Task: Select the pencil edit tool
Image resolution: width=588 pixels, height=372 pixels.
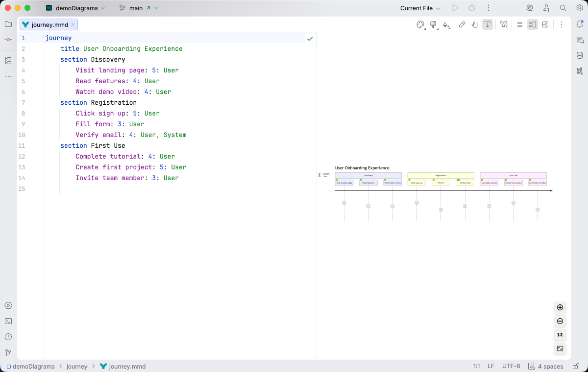Action: click(x=462, y=24)
